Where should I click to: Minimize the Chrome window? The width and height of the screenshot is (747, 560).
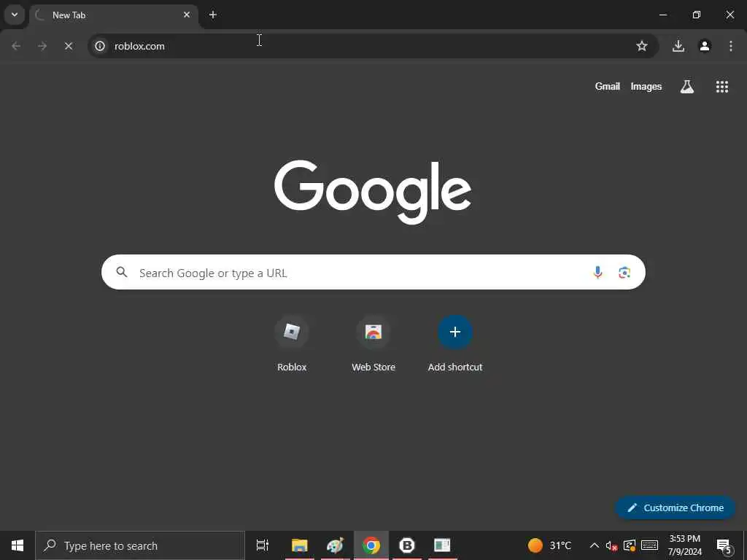tap(662, 15)
